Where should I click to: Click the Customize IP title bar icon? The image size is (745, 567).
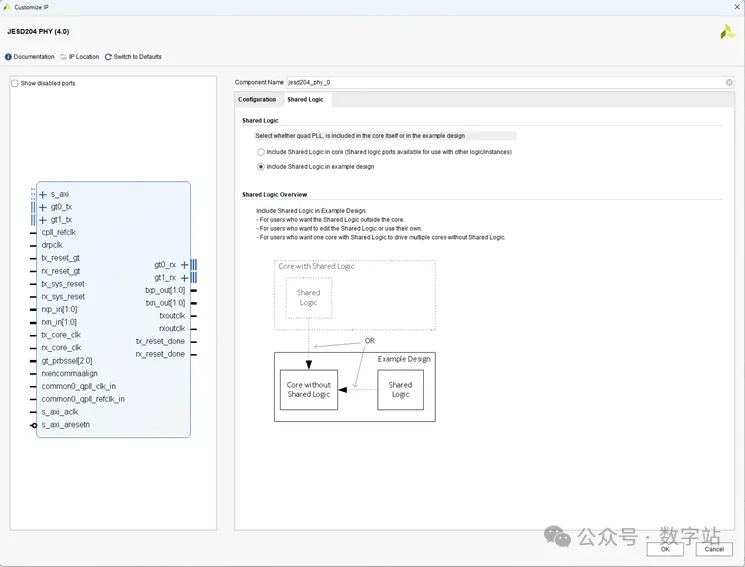(x=8, y=7)
